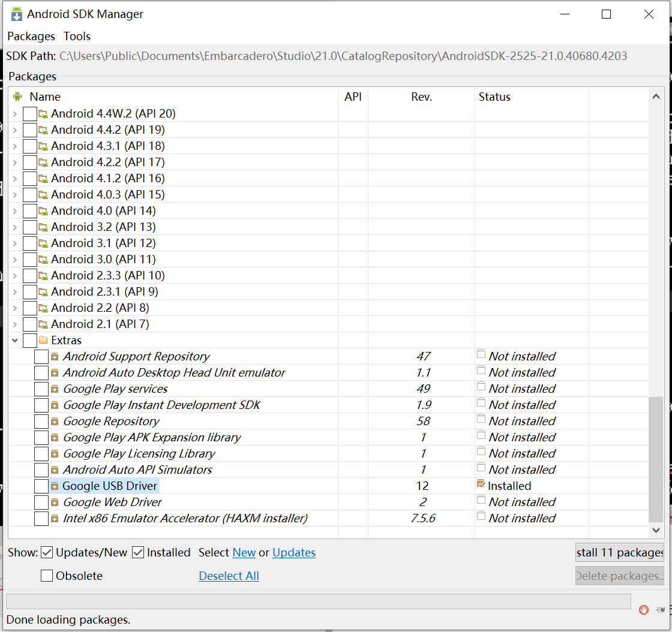Image resolution: width=672 pixels, height=632 pixels.
Task: Click the red stop hand icon
Action: 644,610
